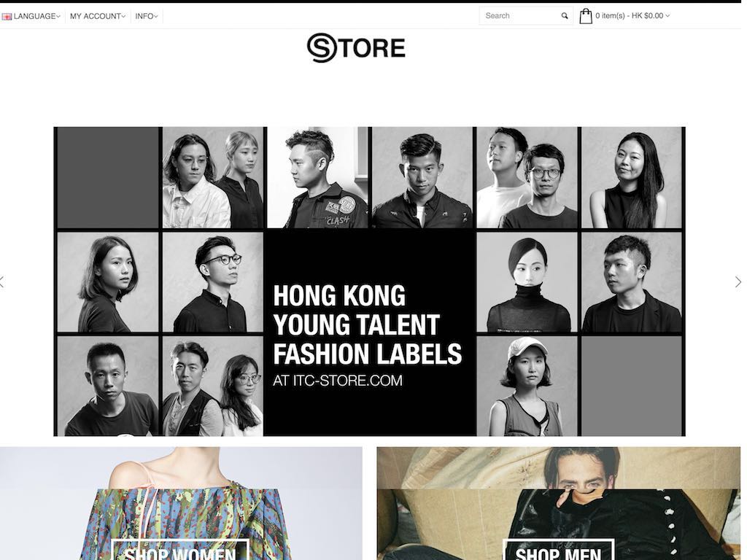Expand the INFO dropdown menu
Viewport: 747px width, 560px height.
[x=146, y=16]
